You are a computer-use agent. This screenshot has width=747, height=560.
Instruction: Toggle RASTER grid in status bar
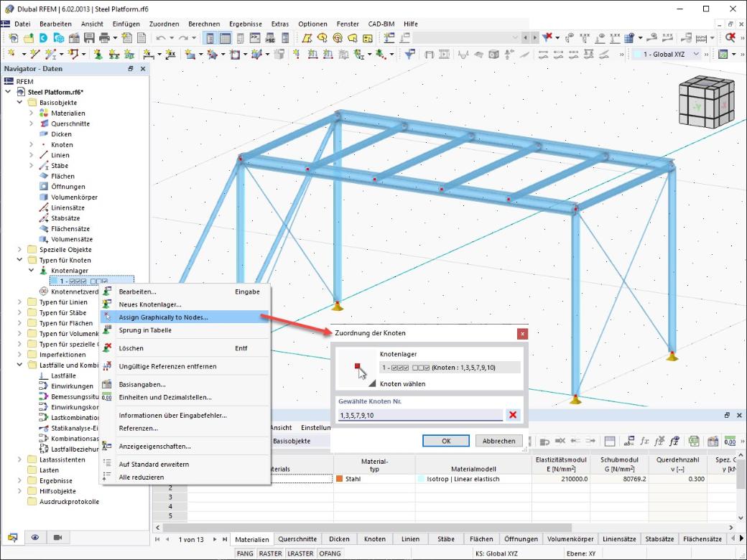click(x=270, y=554)
